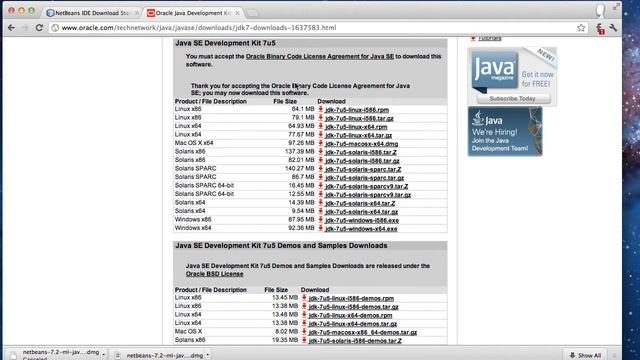Click download arrow icon for jdk-7u5-solaris-i586.tar.Z
The image size is (640, 360).
point(321,152)
